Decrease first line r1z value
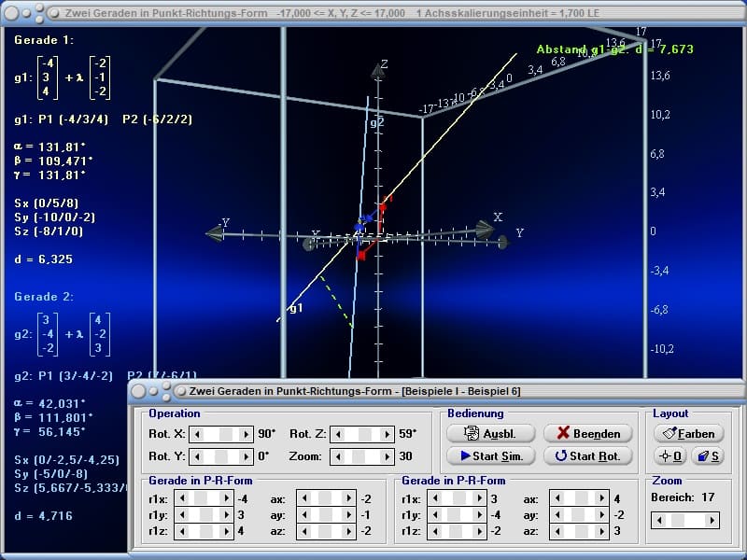Screen dimensions: 747x560 coord(182,530)
